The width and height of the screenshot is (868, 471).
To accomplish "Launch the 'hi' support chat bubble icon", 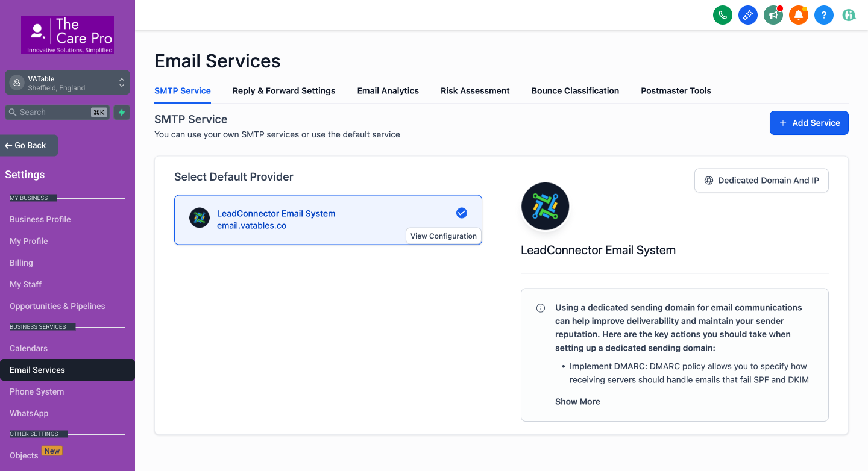I will point(849,15).
